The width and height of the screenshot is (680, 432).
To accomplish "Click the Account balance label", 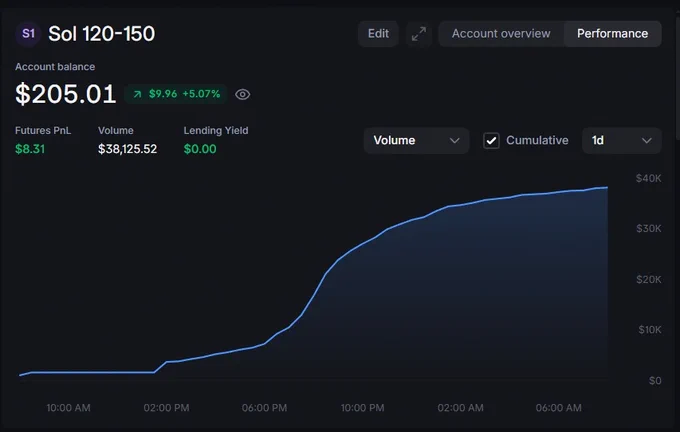I will coord(55,67).
